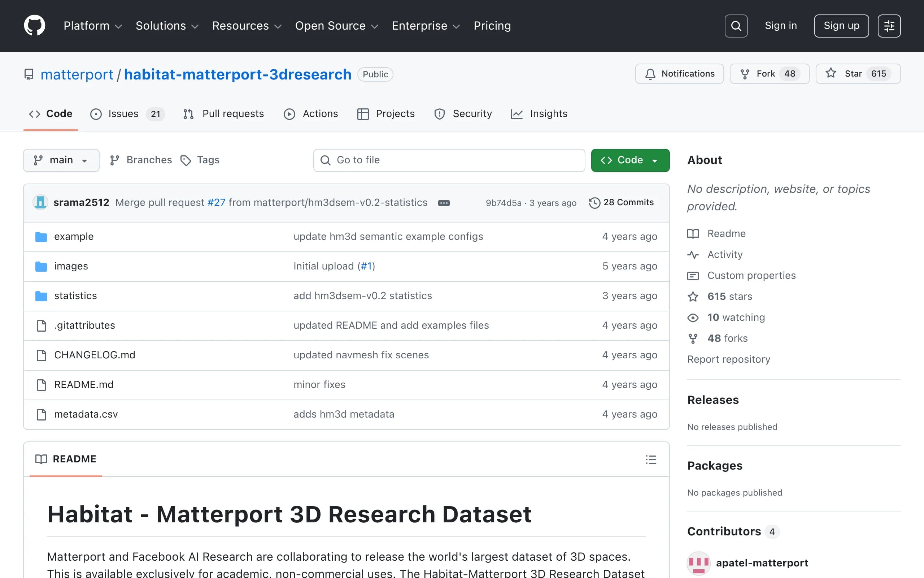Open the README outline list icon
Screen dimensions: 924x578
pyautogui.click(x=651, y=459)
